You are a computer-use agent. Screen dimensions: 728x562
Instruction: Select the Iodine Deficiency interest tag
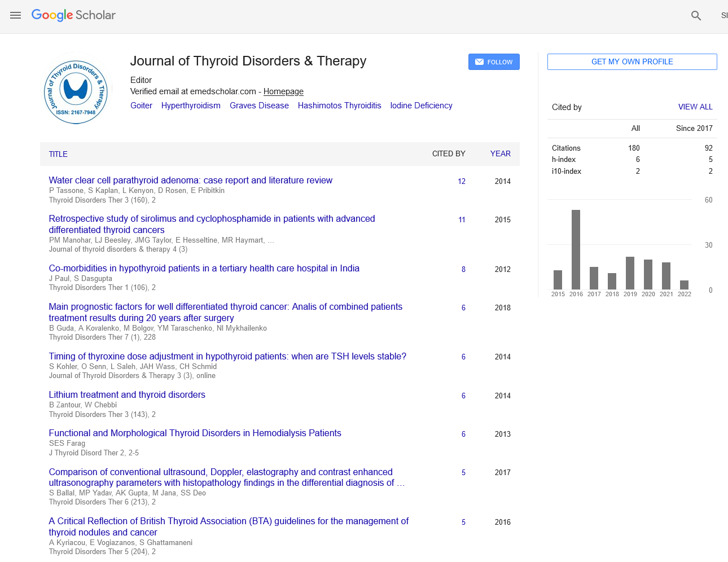[x=421, y=106]
